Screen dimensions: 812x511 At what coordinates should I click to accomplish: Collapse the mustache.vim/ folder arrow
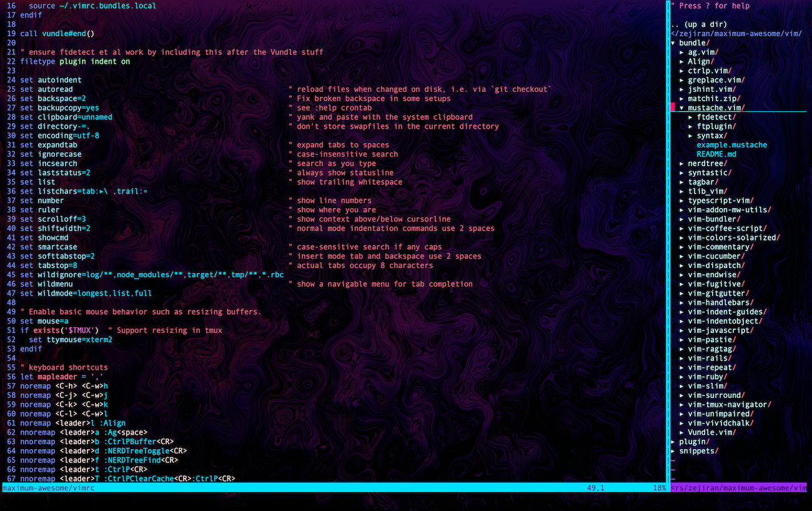click(x=682, y=108)
